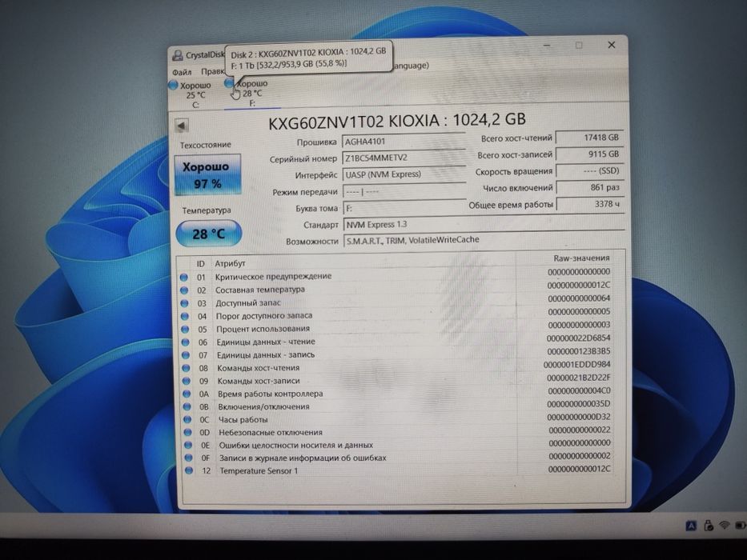The image size is (747, 560).
Task: Click status circle of 0D Небезопасные отключения
Action: tap(188, 433)
